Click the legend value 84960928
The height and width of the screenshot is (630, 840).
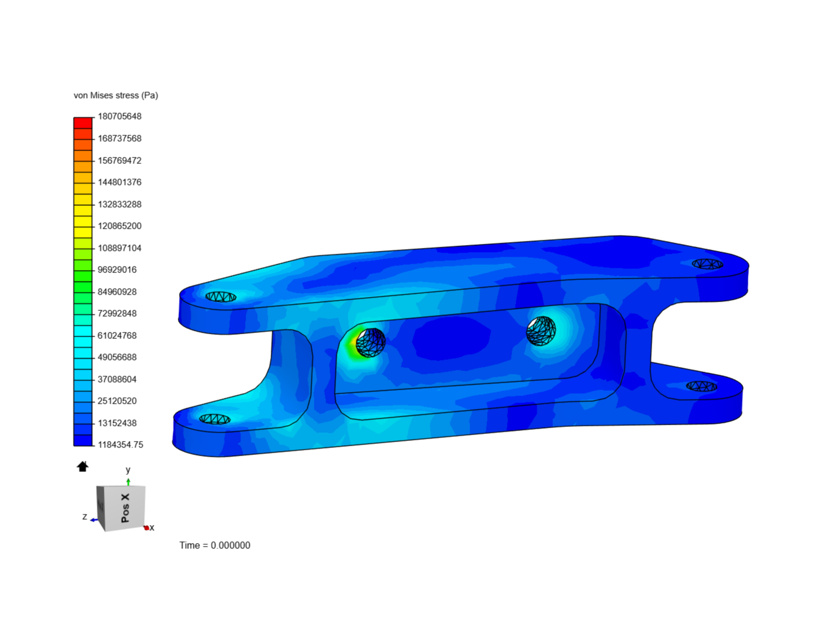pos(117,292)
